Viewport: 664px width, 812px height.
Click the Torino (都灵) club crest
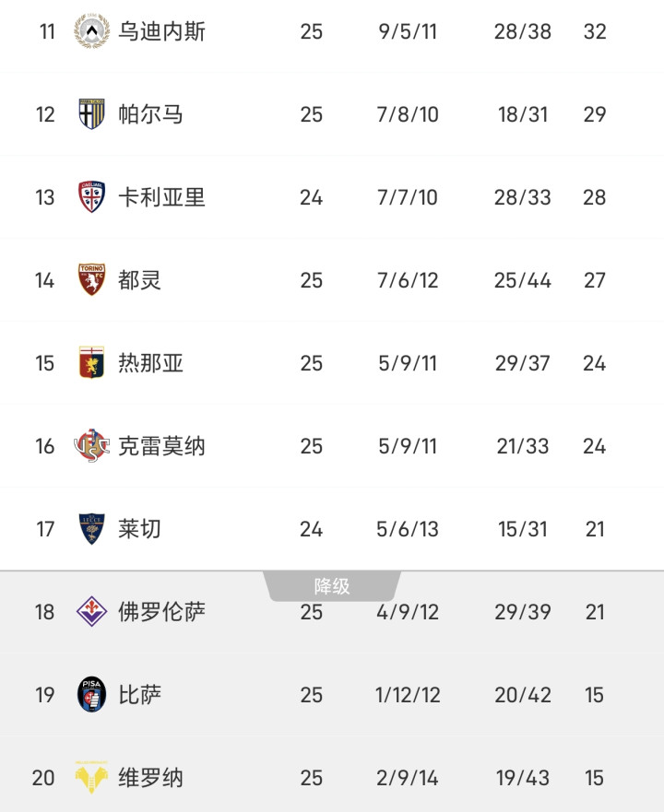91,280
